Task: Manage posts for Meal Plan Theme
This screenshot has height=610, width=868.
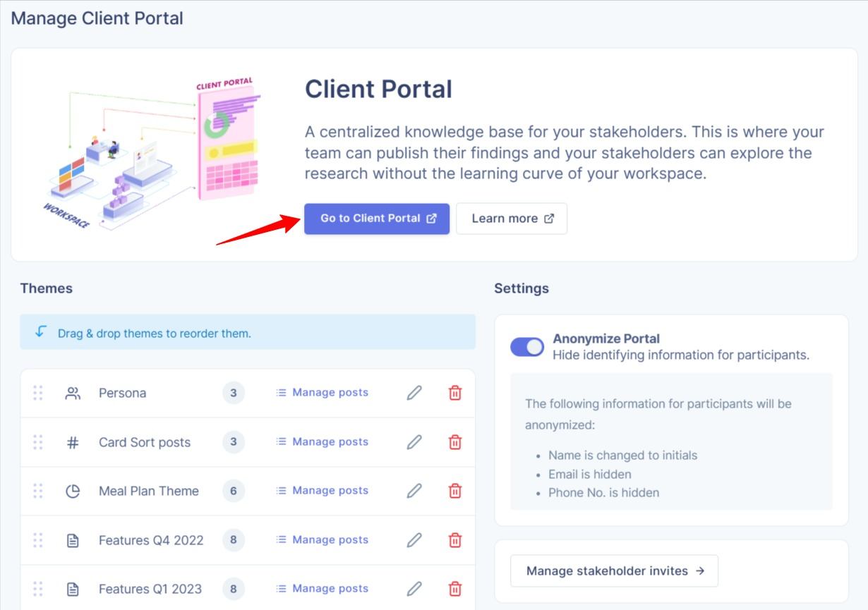Action: pos(322,491)
